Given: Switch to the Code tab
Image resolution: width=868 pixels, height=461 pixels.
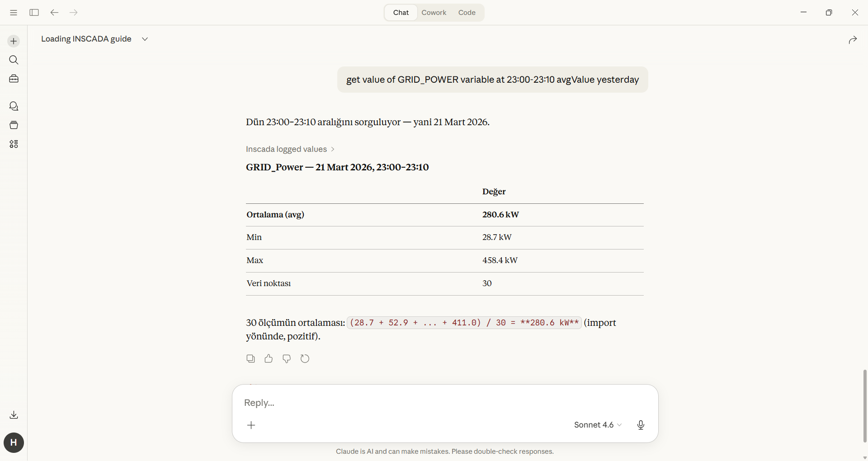Looking at the screenshot, I should 467,13.
